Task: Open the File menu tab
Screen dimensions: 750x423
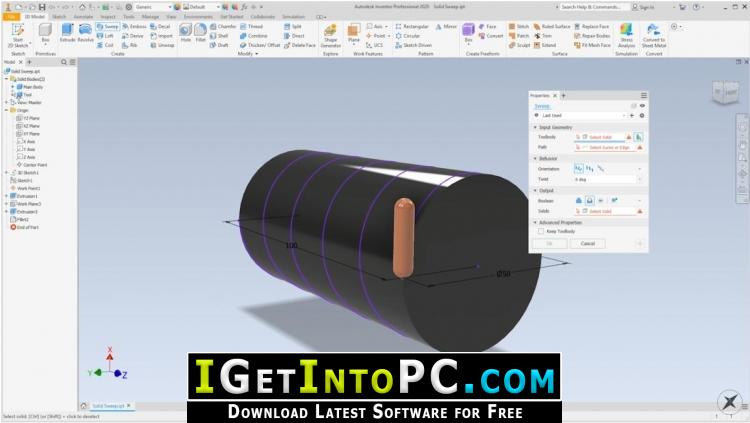Action: pyautogui.click(x=11, y=17)
